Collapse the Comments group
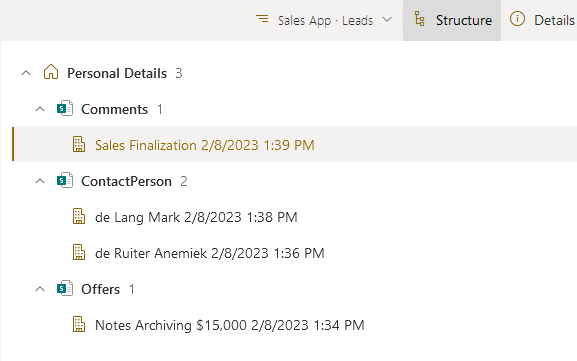This screenshot has height=361, width=577. coord(40,109)
